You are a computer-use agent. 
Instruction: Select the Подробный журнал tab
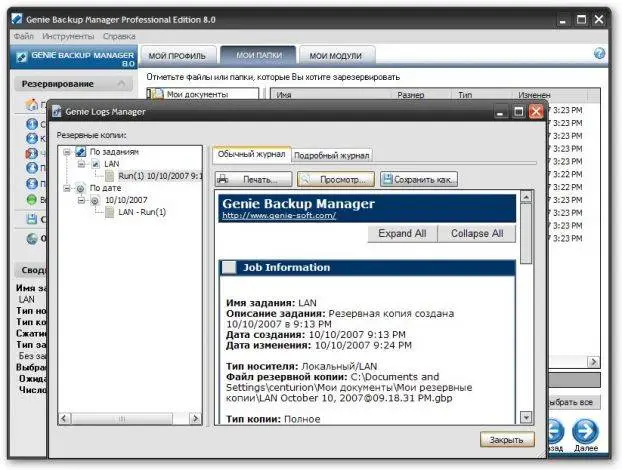pos(332,155)
